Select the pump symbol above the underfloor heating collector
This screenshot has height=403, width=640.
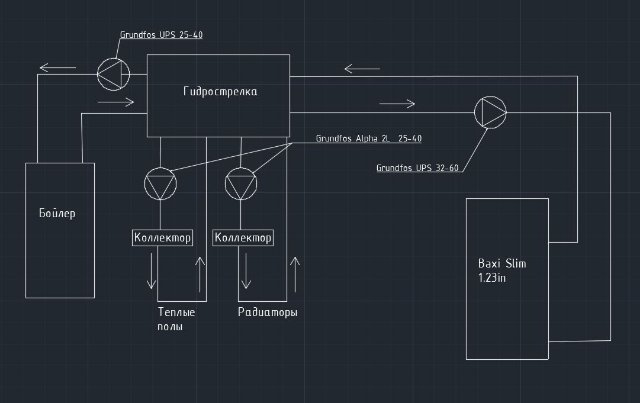pos(159,185)
